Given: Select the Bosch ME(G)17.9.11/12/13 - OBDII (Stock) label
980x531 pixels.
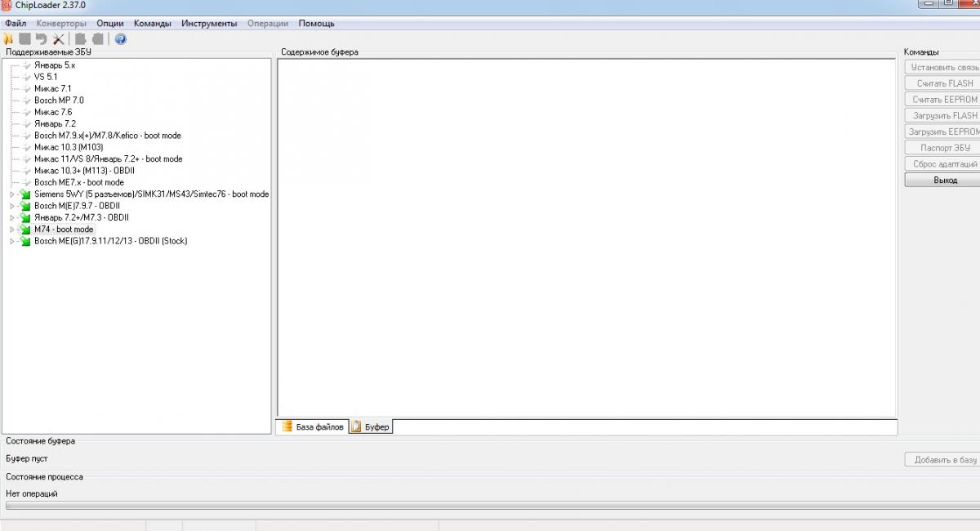Looking at the screenshot, I should (x=111, y=241).
